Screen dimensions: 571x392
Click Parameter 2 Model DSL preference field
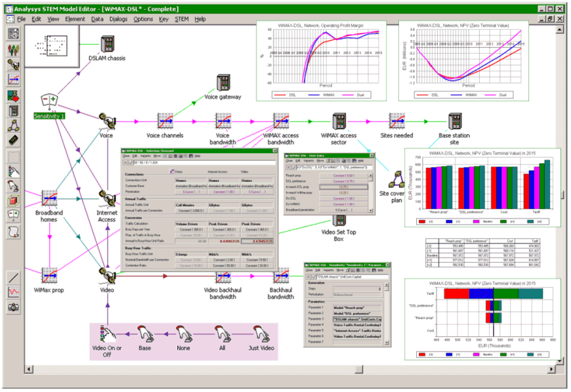coord(357,313)
